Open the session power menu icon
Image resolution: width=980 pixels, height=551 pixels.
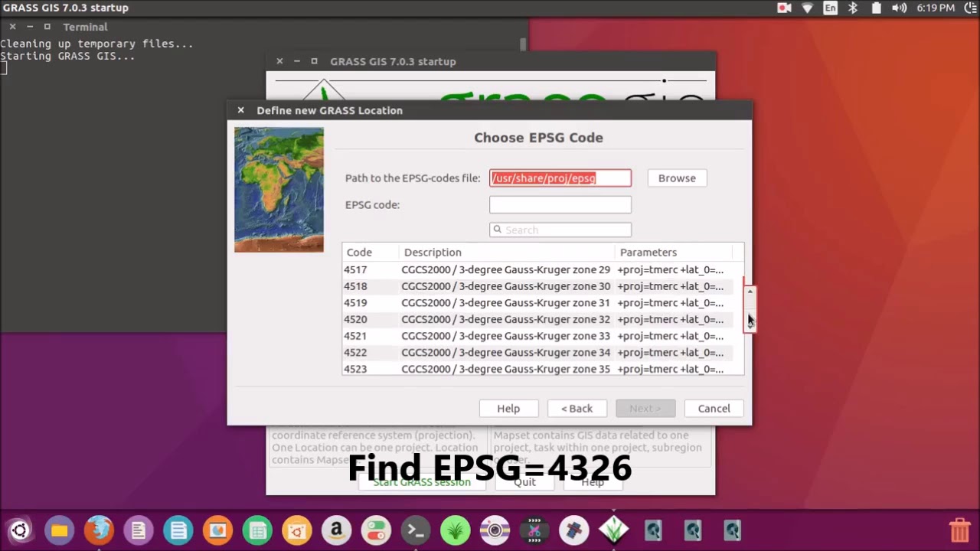coord(970,8)
